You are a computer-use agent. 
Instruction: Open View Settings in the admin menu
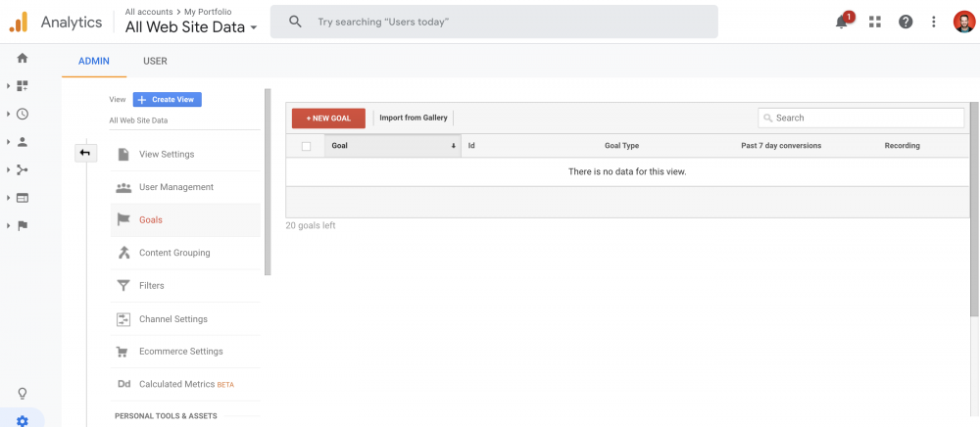[167, 154]
